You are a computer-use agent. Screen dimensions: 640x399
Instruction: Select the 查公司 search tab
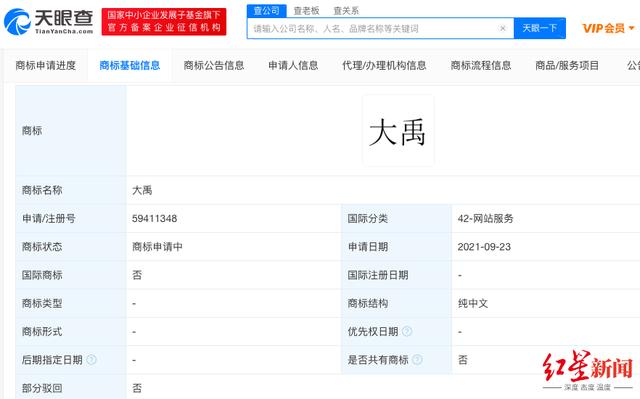coord(267,11)
